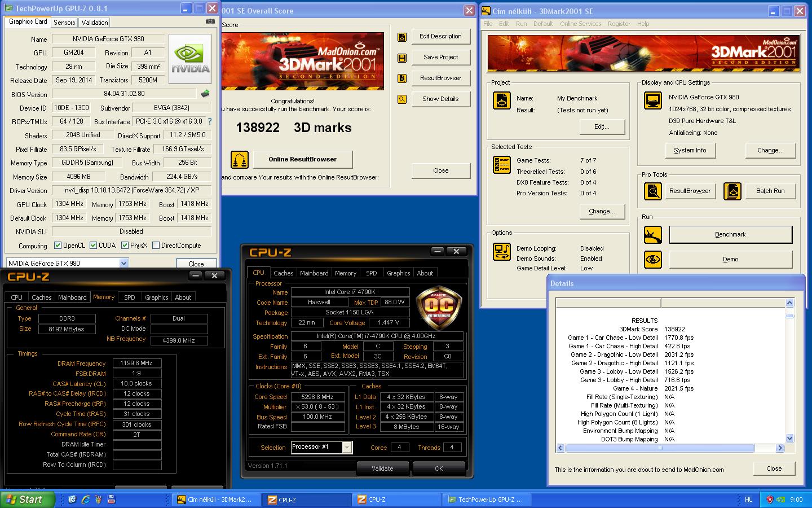The height and width of the screenshot is (508, 812).
Task: Toggle the CUDA checkbox
Action: pos(93,246)
